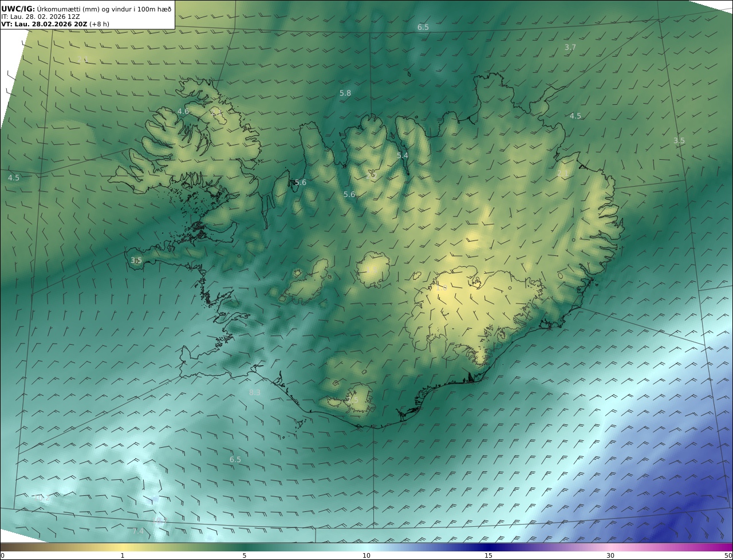Click the 5.4 precipitation value
The height and width of the screenshot is (560, 733).
tap(403, 155)
